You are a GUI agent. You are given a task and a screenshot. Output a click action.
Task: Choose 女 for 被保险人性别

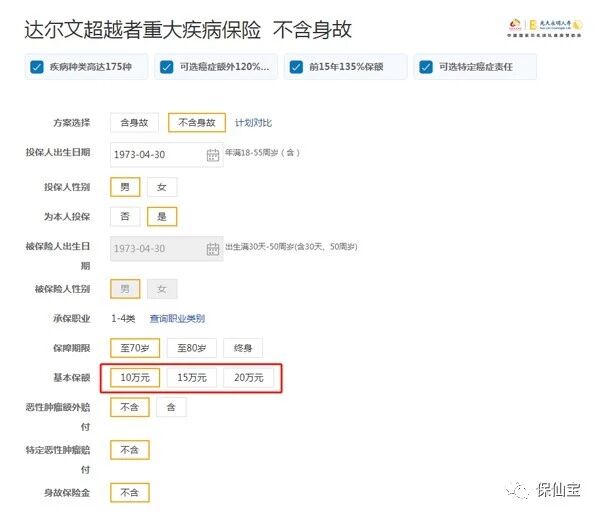click(162, 289)
